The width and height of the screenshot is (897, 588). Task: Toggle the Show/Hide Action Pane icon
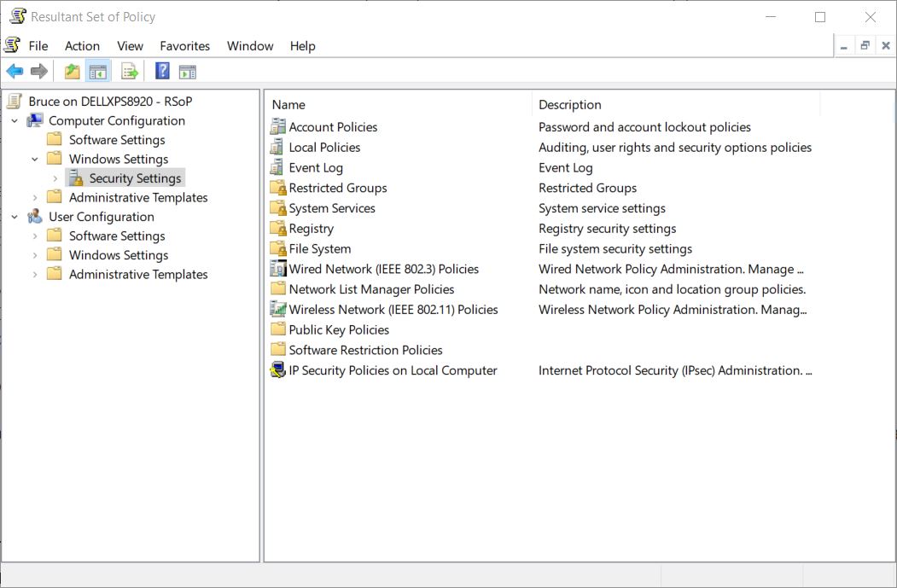(x=187, y=70)
